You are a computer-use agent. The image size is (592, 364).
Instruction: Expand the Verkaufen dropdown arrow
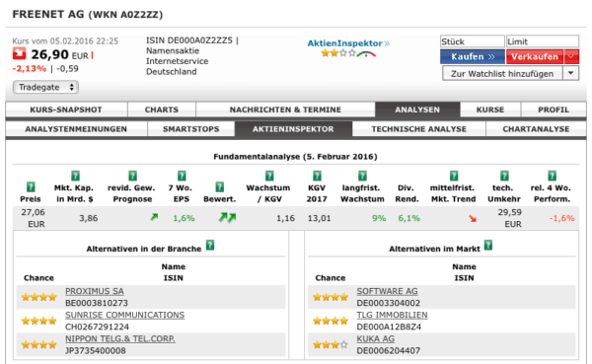[x=571, y=56]
